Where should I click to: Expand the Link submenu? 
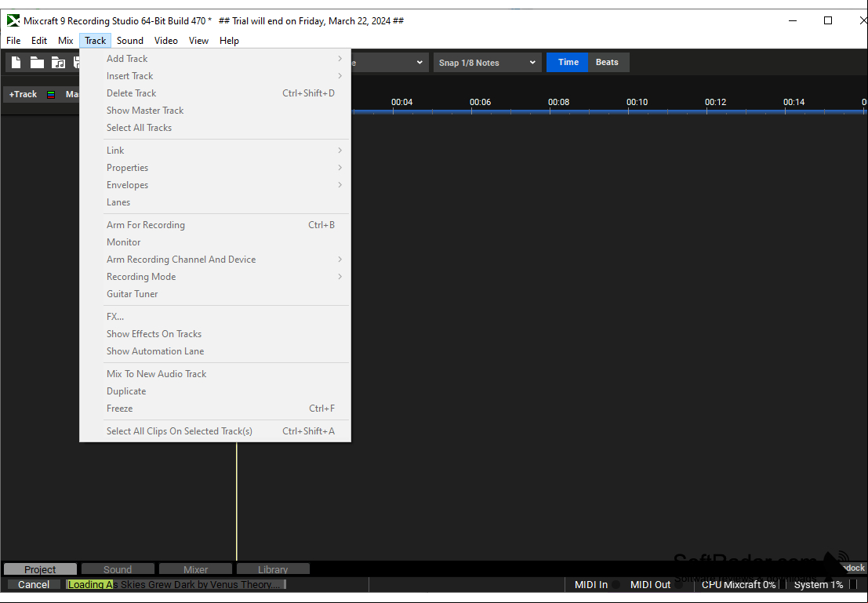pos(216,151)
